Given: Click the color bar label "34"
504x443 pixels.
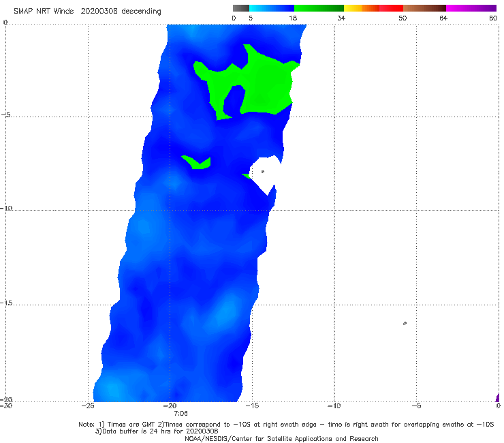Looking at the screenshot, I should click(341, 18).
